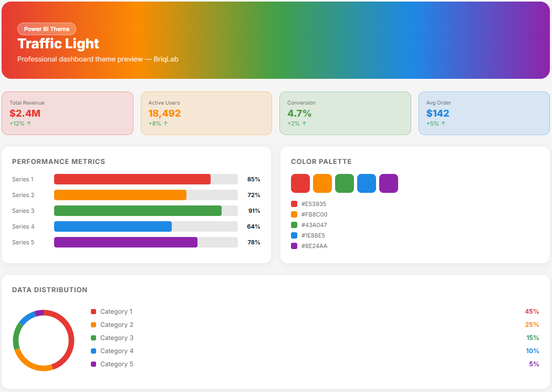Click the Category 4 blue legend dot

coord(93,351)
